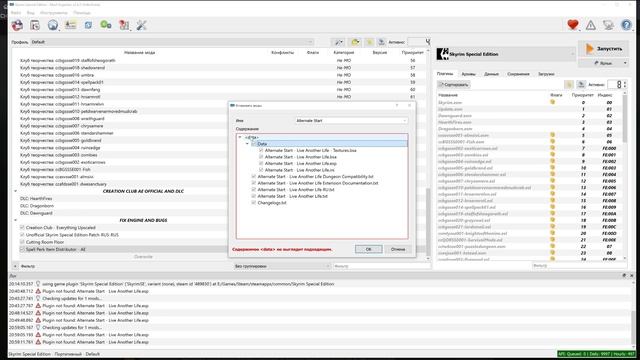Click the restore-backup icon above the plugin list
Image resolution: width=640 pixels, height=360 pixels.
click(x=580, y=84)
